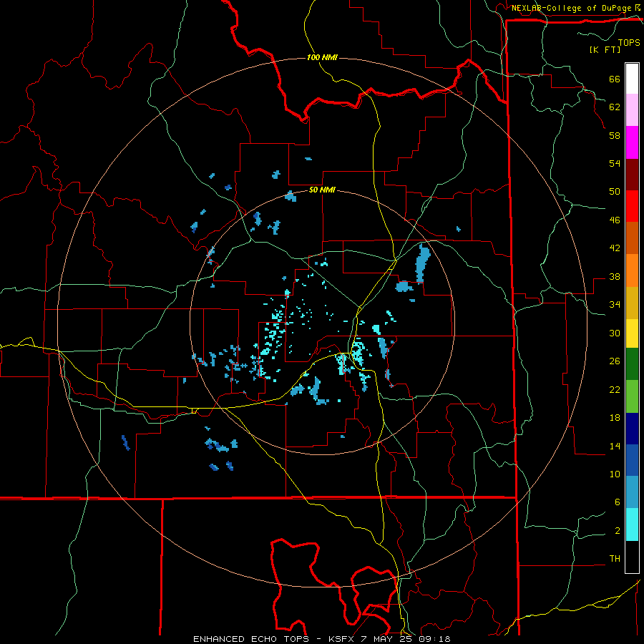
Task: Select the bright red legend swatch
Action: click(632, 206)
